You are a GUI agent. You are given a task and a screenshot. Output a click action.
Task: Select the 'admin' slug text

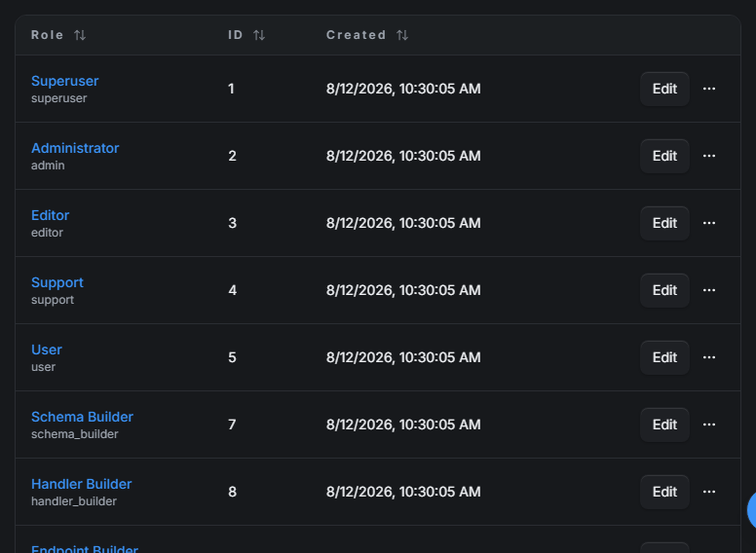click(48, 166)
